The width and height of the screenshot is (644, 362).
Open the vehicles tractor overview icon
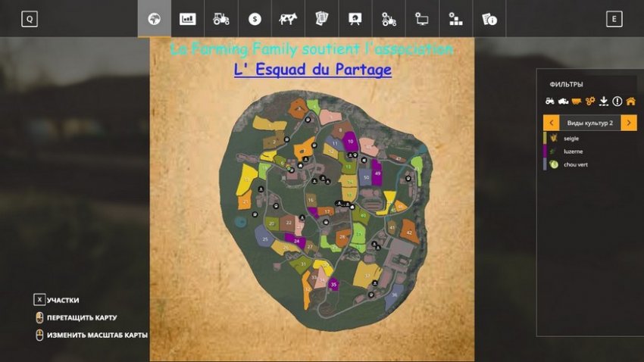click(221, 19)
